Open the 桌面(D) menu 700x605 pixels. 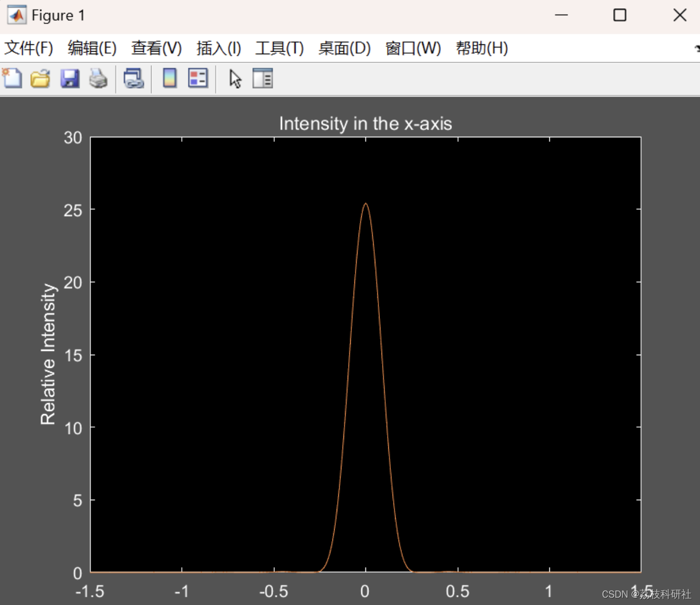click(x=345, y=48)
